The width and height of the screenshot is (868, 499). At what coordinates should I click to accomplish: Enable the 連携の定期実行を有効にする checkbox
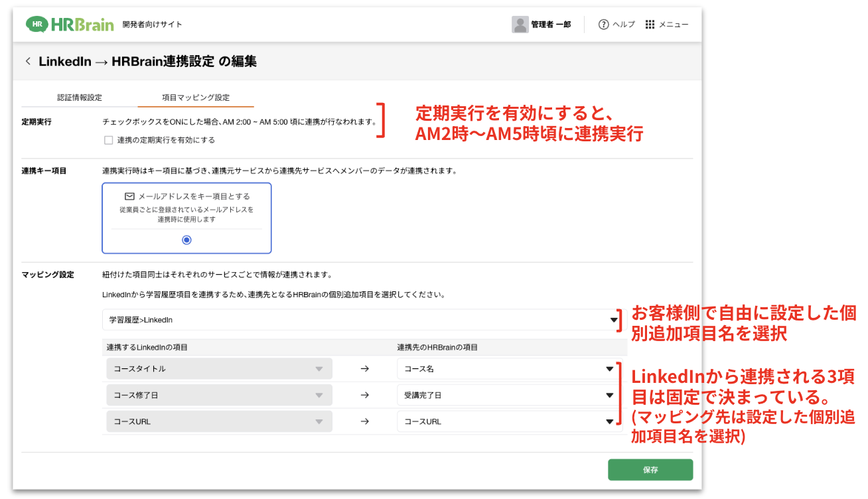click(x=108, y=140)
